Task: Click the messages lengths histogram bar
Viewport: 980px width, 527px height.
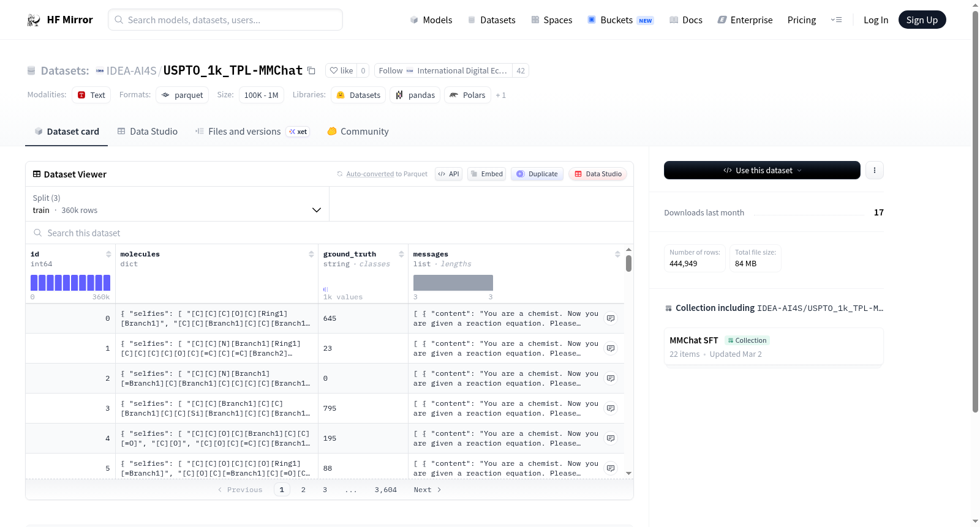Action: [453, 283]
